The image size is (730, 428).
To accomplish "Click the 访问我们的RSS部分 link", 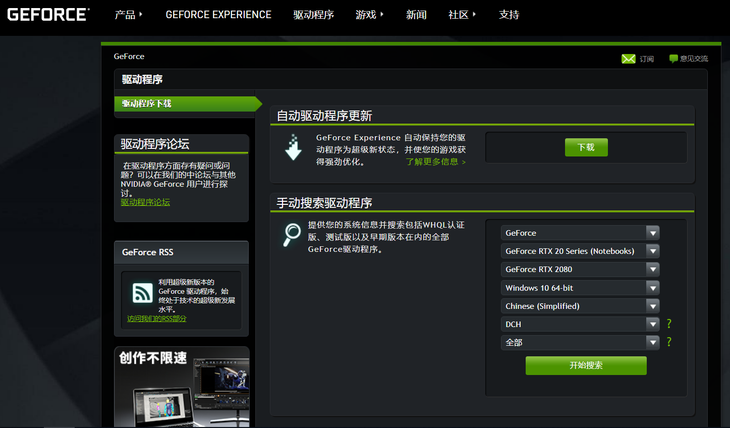I will tap(156, 319).
